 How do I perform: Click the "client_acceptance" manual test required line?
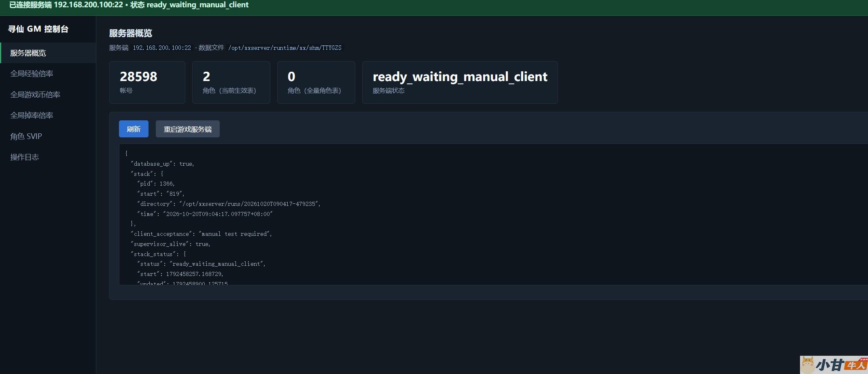point(201,234)
